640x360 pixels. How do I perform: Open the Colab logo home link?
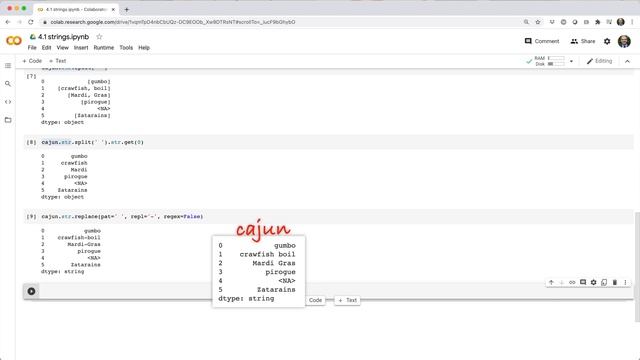(14, 41)
